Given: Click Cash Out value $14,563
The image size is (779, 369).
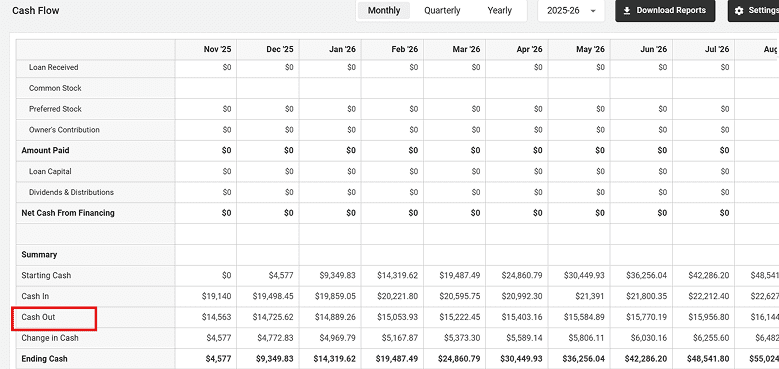Looking at the screenshot, I should (x=217, y=317).
